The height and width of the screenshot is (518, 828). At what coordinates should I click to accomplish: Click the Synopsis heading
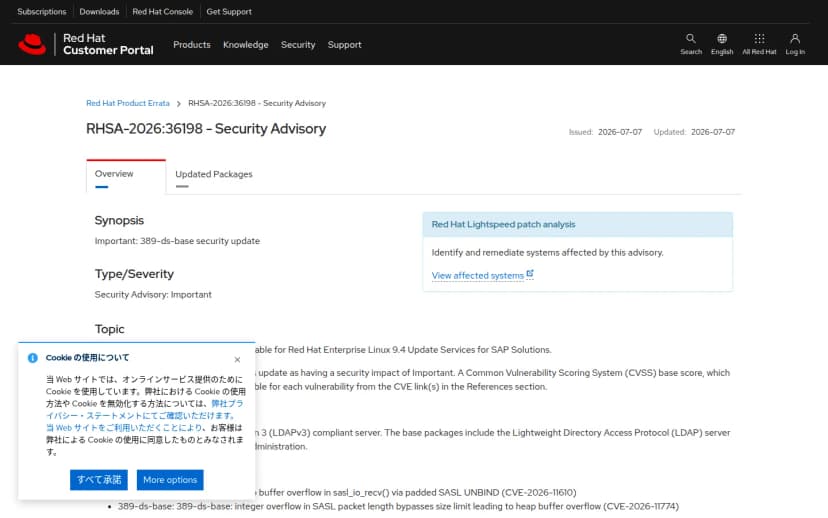119,220
